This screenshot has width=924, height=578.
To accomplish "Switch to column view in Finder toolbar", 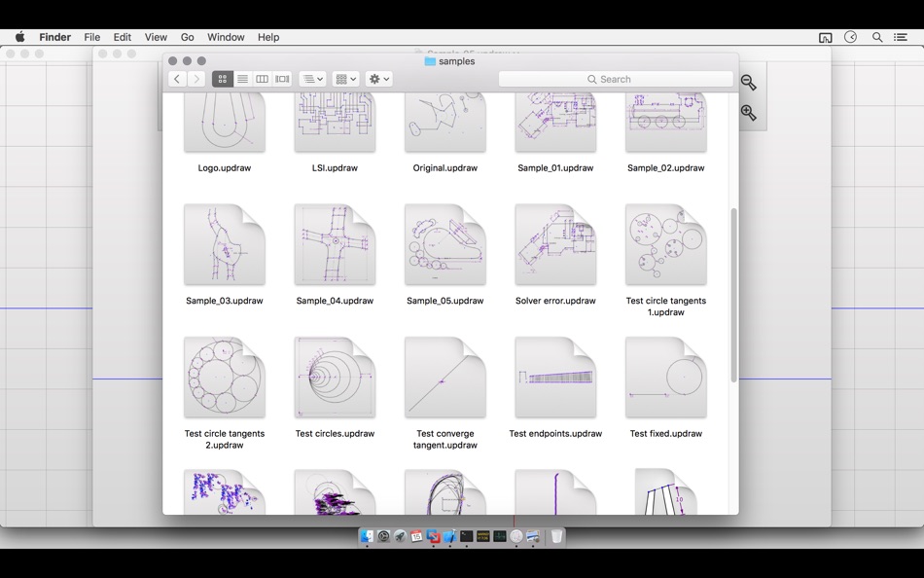I will tap(263, 79).
